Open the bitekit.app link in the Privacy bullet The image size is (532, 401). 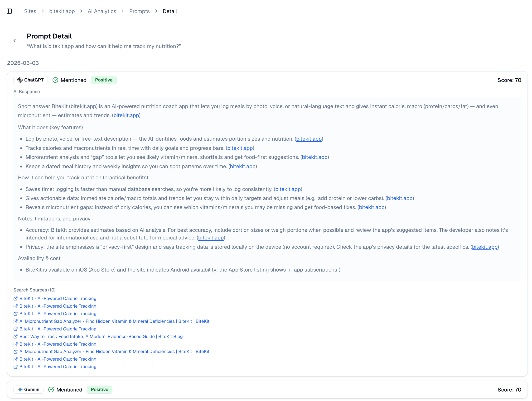(x=484, y=247)
